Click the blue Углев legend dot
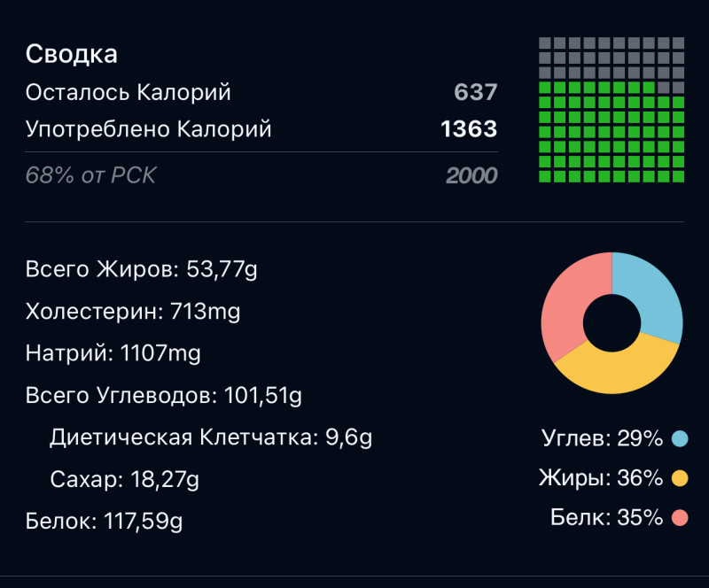 coord(680,438)
